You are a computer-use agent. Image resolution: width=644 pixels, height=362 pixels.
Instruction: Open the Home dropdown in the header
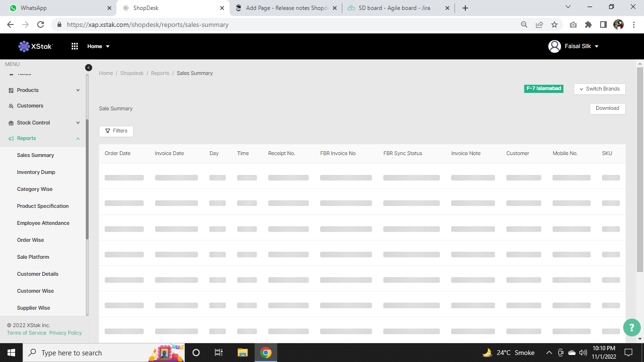coord(98,46)
